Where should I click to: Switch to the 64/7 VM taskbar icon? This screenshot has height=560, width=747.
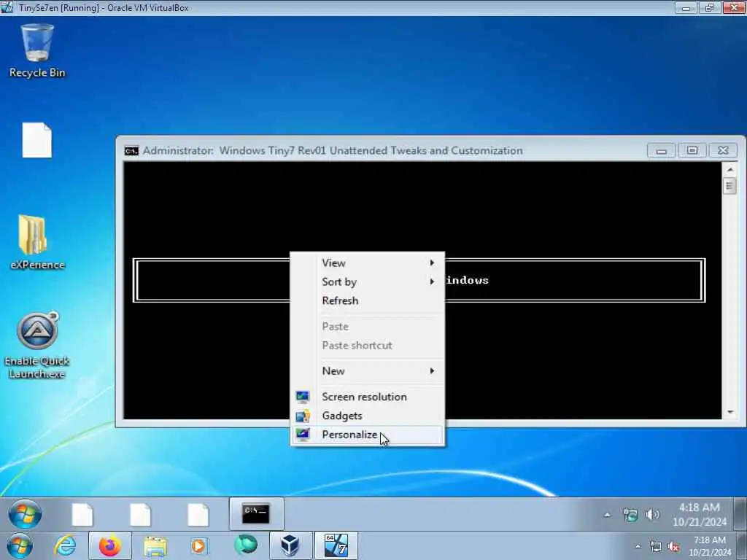[336, 545]
